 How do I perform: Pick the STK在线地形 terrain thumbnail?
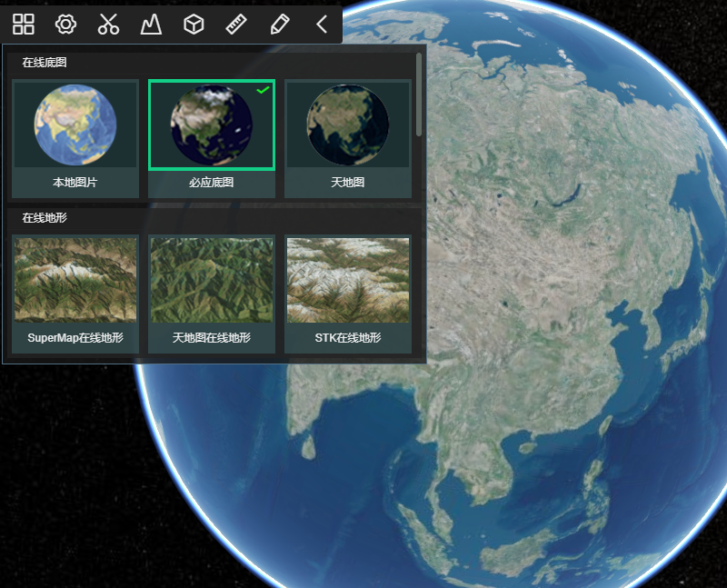point(348,280)
